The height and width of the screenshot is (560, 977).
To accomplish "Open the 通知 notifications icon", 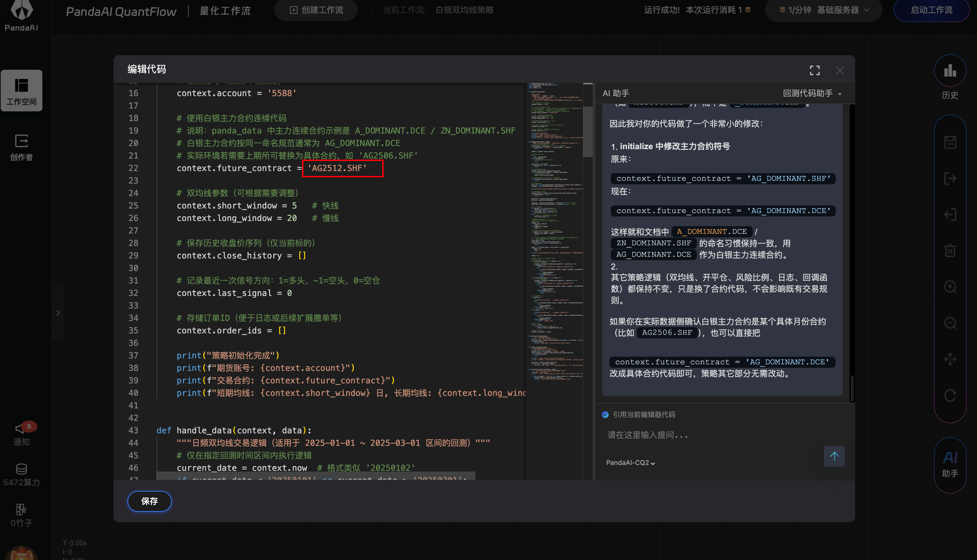I will click(x=22, y=434).
